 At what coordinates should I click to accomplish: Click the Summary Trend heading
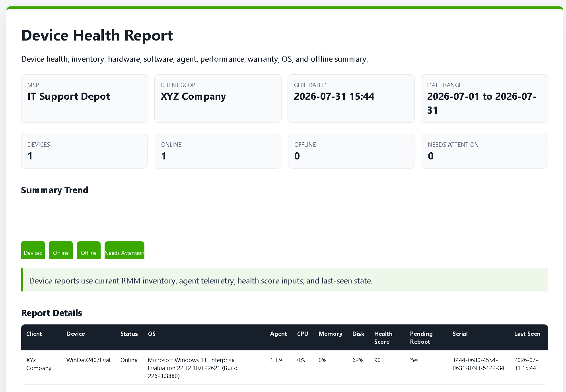[54, 190]
